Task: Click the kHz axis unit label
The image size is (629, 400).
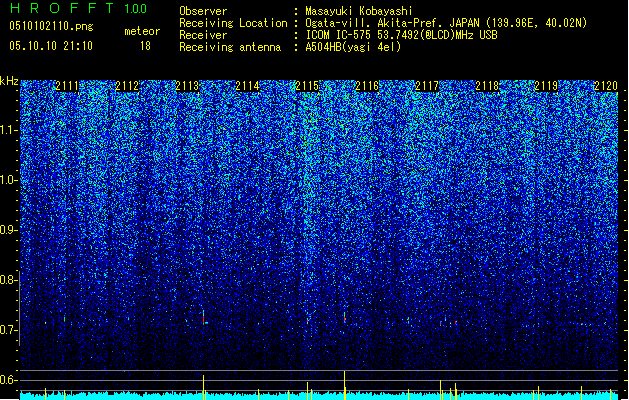Action: pyautogui.click(x=9, y=81)
